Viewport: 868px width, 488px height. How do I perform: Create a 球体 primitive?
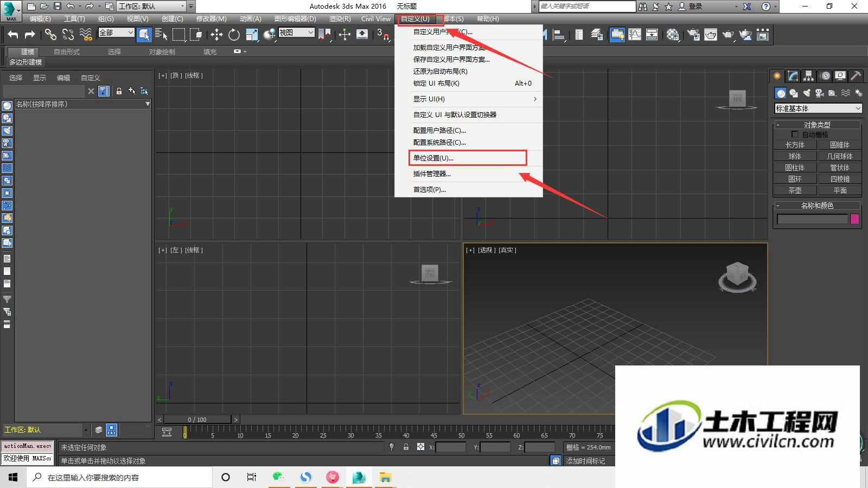[795, 156]
